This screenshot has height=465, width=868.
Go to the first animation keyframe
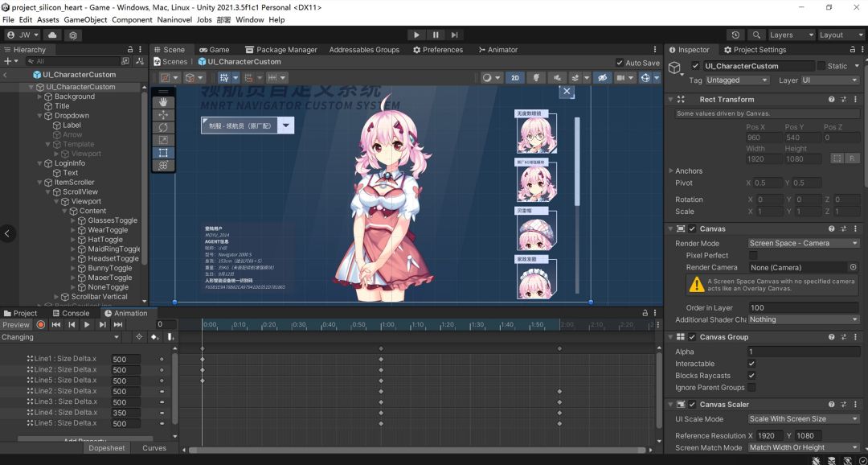pos(56,325)
